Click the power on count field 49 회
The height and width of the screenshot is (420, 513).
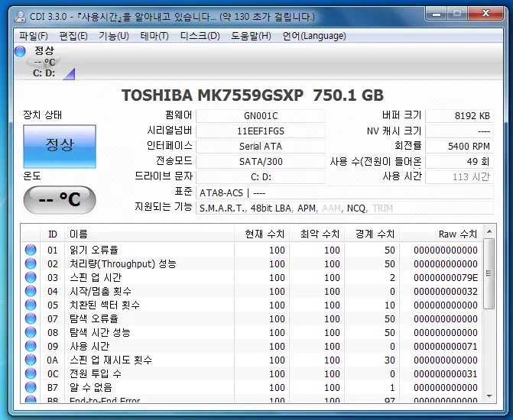point(459,161)
